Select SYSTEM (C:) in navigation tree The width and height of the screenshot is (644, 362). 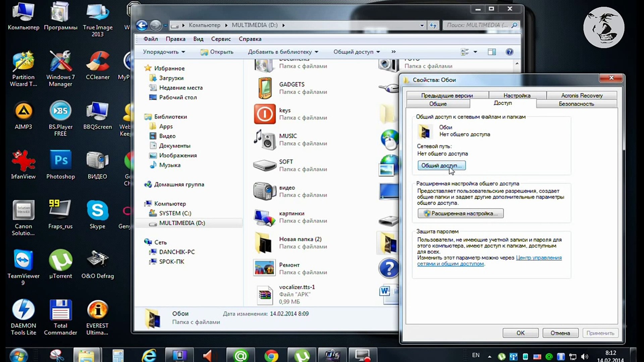pos(175,213)
